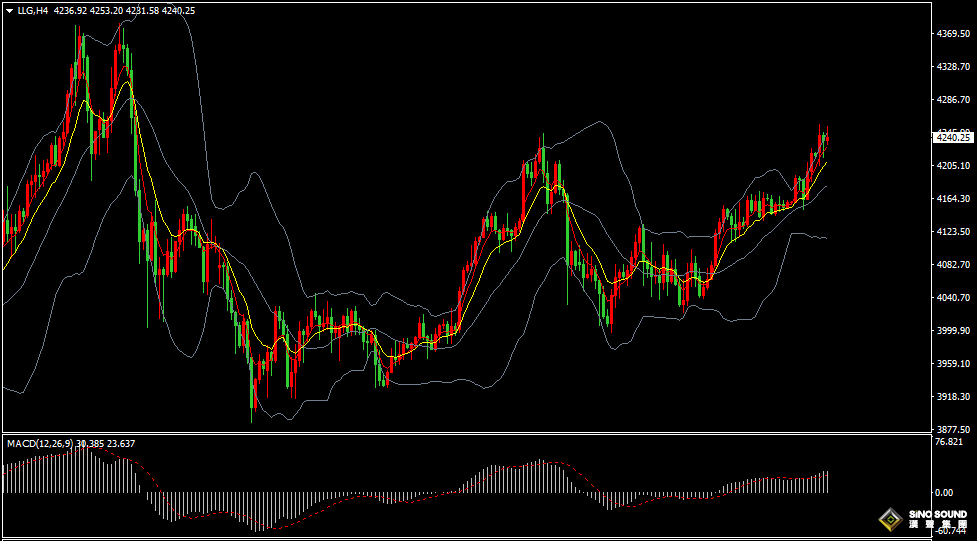Open the dropdown arrow beside LLG,H4
977x541 pixels.
click(x=9, y=11)
